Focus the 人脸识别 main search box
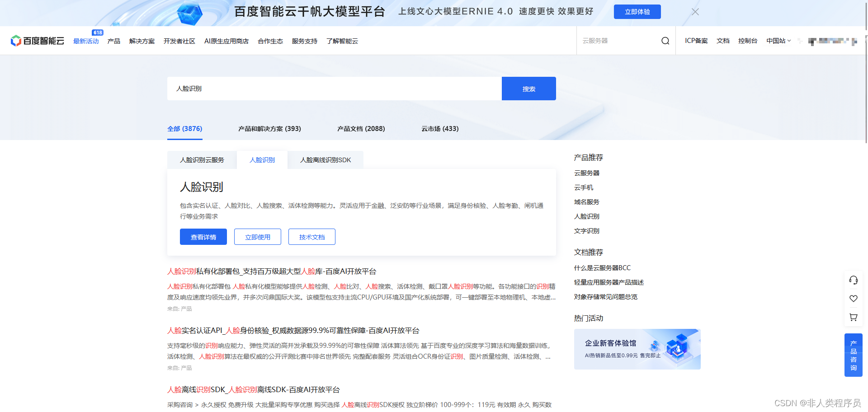 coord(335,89)
